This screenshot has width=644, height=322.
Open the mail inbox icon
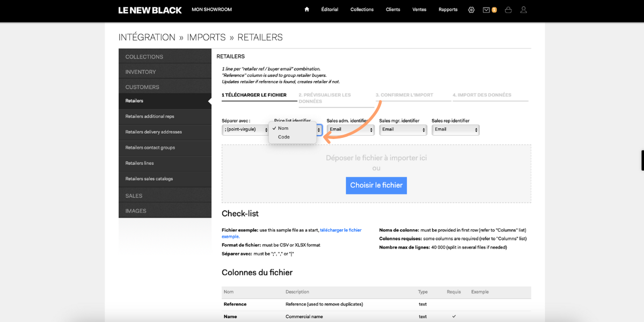(486, 10)
